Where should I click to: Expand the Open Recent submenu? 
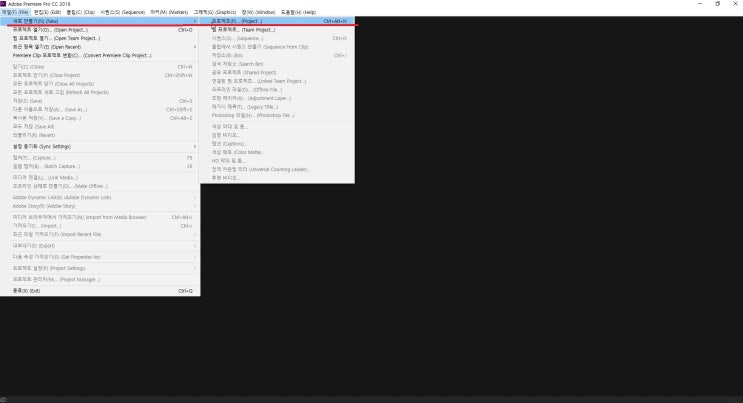[x=100, y=47]
